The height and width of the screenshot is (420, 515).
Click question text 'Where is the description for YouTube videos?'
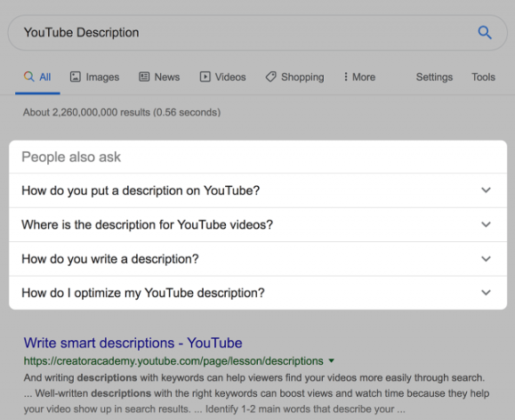point(147,225)
